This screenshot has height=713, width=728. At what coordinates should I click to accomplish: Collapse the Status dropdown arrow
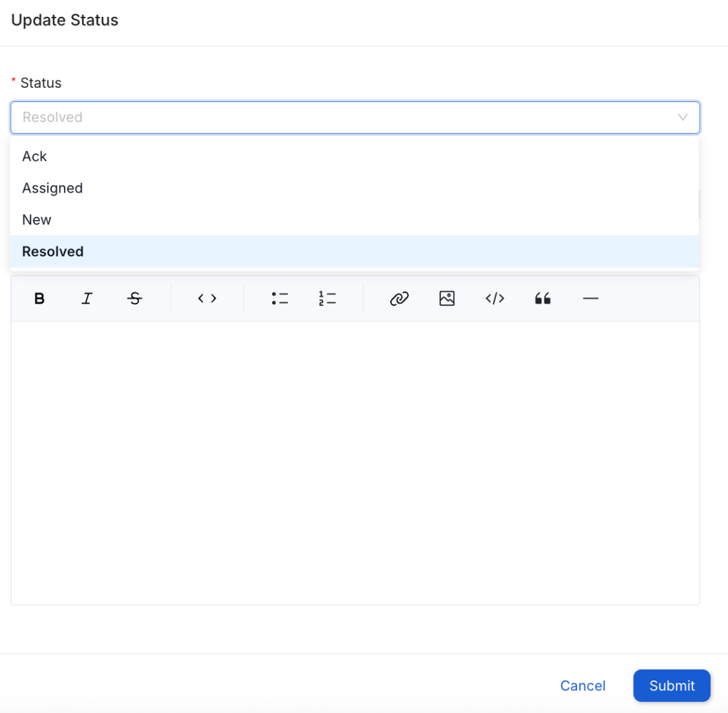pyautogui.click(x=682, y=118)
